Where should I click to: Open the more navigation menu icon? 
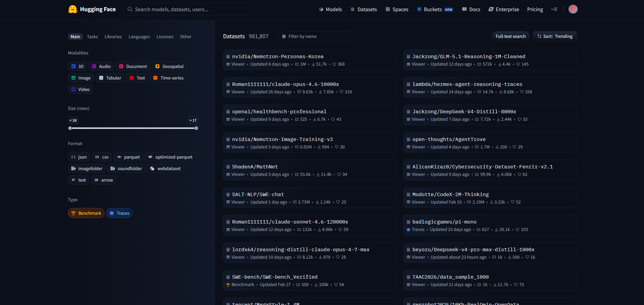click(554, 9)
